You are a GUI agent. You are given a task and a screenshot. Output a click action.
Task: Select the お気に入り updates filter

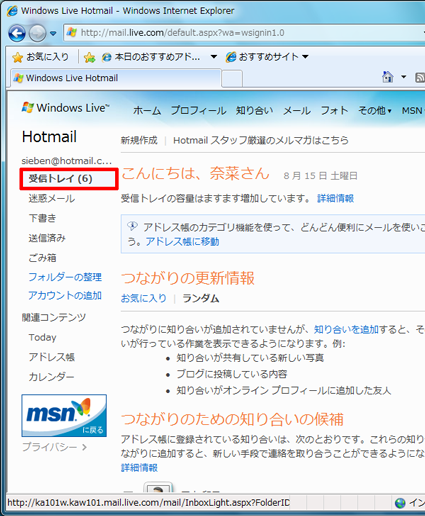(144, 298)
